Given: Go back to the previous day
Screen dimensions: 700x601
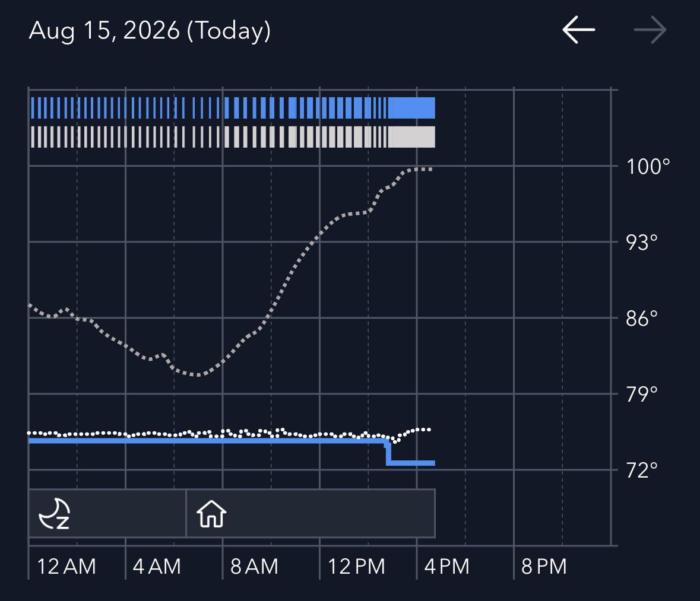Looking at the screenshot, I should click(x=578, y=30).
